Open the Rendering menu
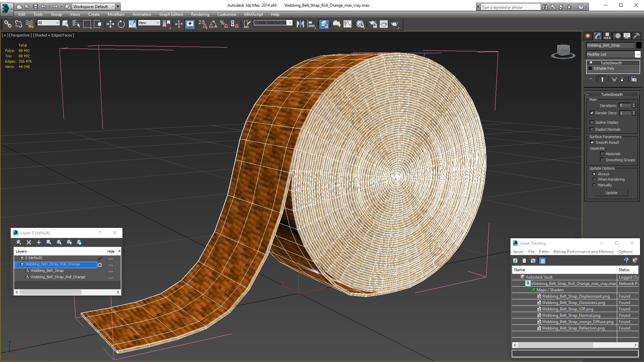The height and width of the screenshot is (362, 644). point(200,14)
